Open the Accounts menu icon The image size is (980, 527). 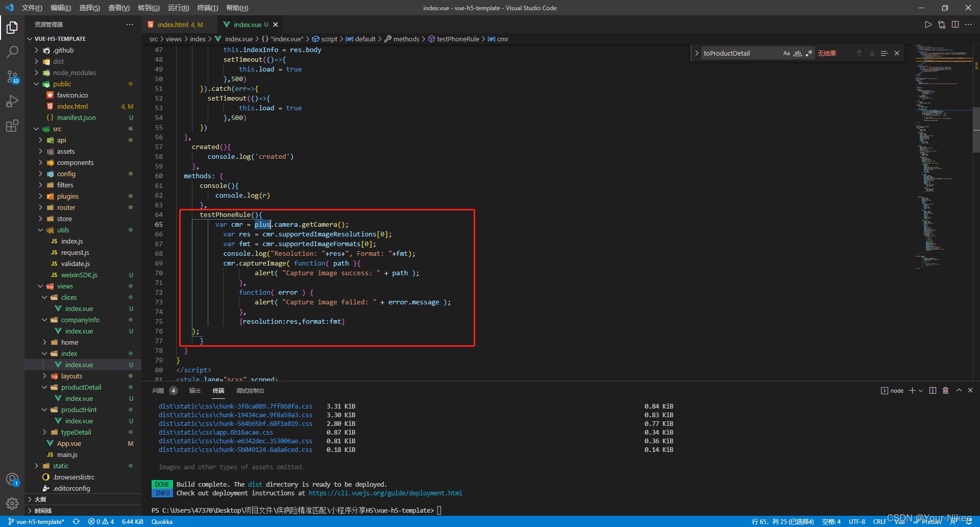coord(12,479)
